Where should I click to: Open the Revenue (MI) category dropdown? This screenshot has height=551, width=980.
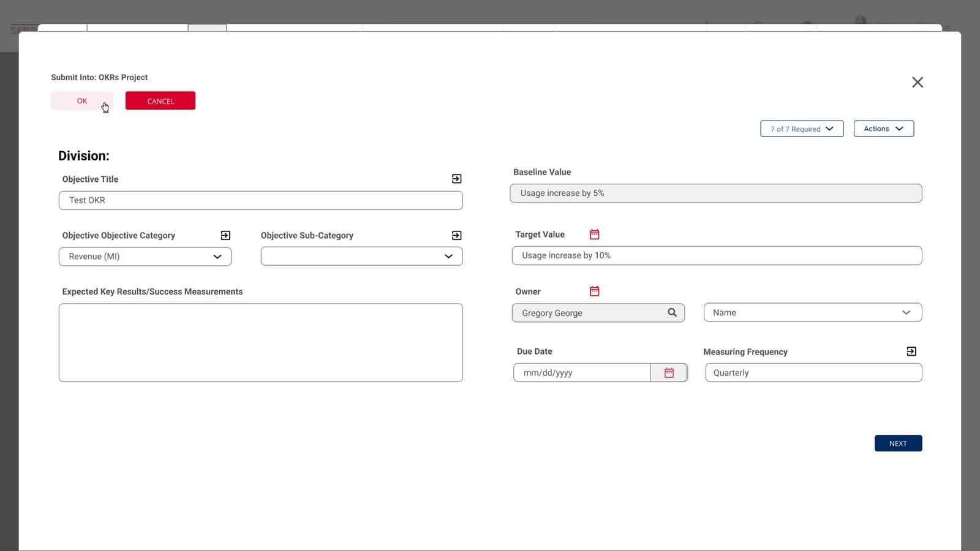click(145, 257)
